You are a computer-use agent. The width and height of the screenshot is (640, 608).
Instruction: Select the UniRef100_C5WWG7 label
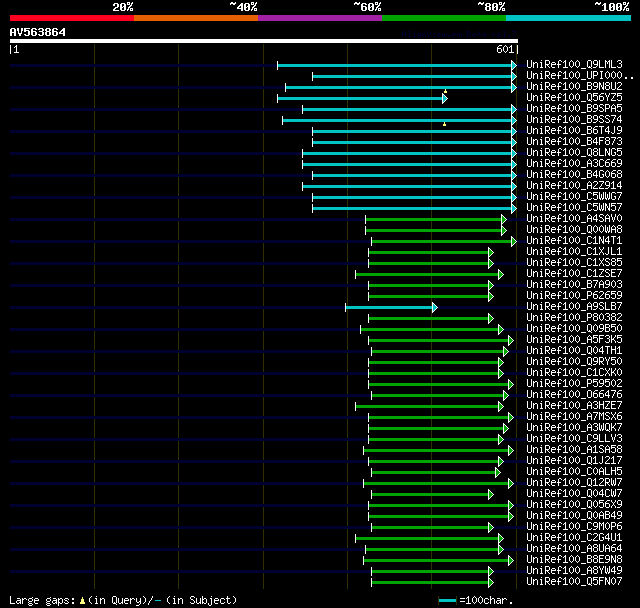pos(574,197)
